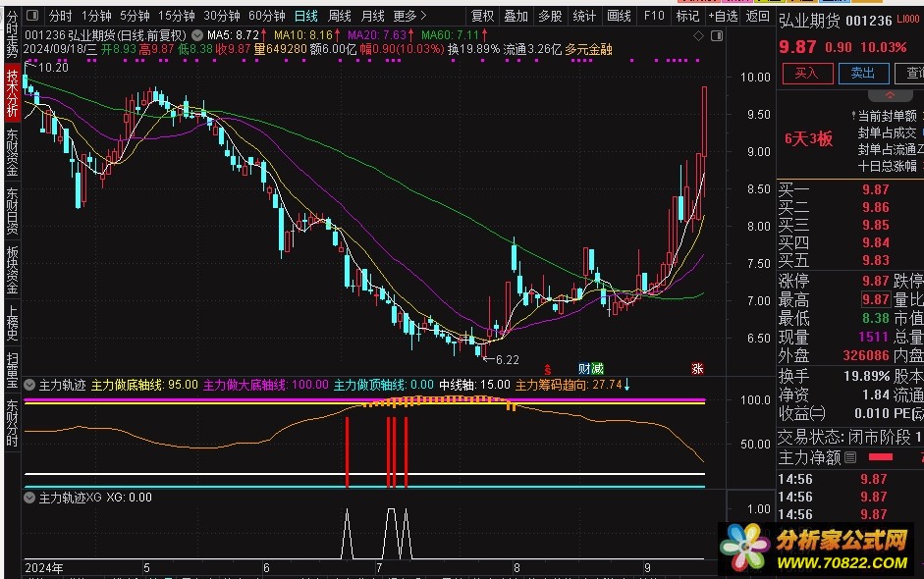
Task: Switch to 月线 monthly chart
Action: pos(372,16)
